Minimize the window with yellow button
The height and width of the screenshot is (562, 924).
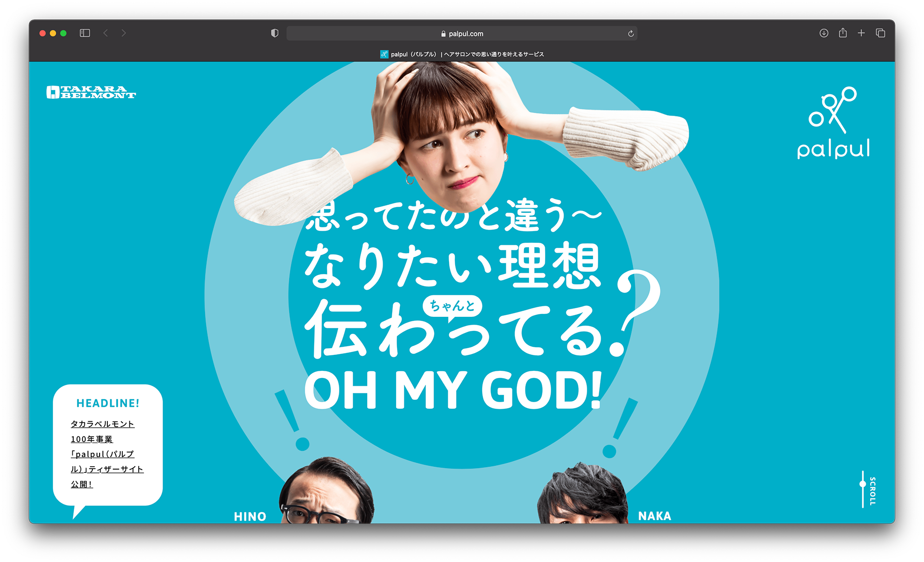(x=53, y=33)
